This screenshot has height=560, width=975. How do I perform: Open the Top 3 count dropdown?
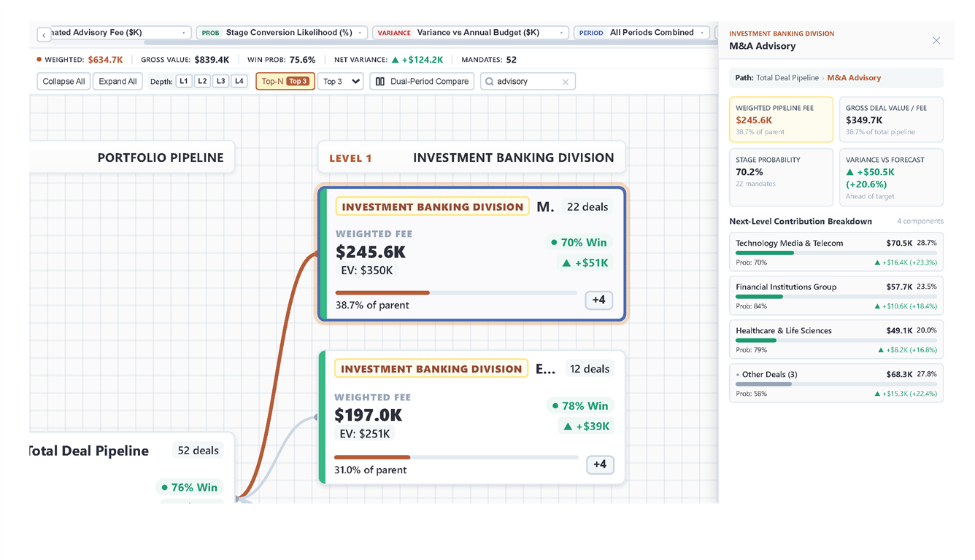(x=342, y=82)
